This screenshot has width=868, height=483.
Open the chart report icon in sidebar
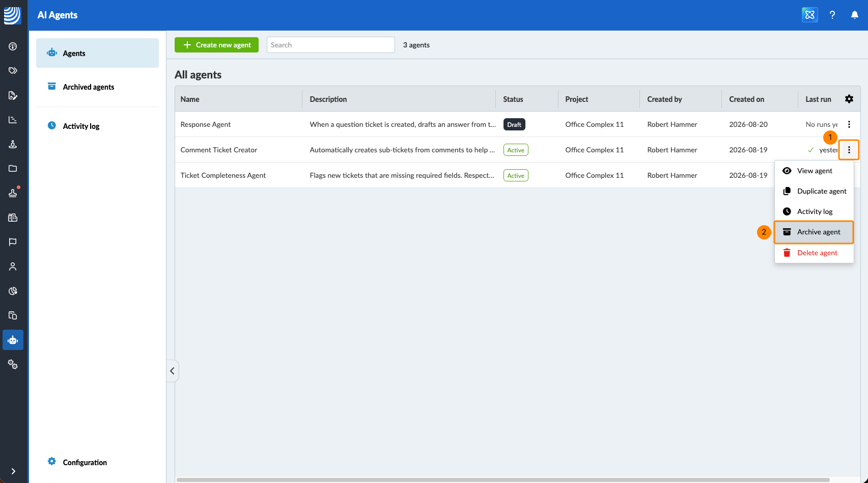(x=13, y=120)
